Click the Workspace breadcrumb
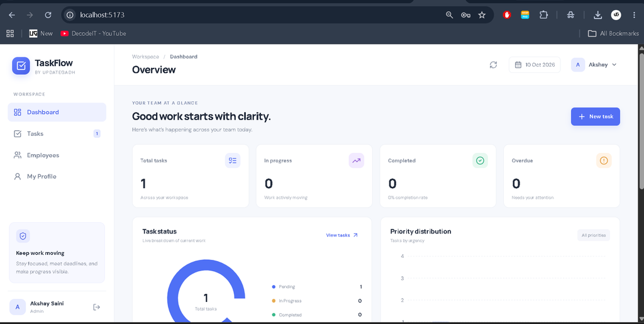The image size is (644, 324). 145,57
